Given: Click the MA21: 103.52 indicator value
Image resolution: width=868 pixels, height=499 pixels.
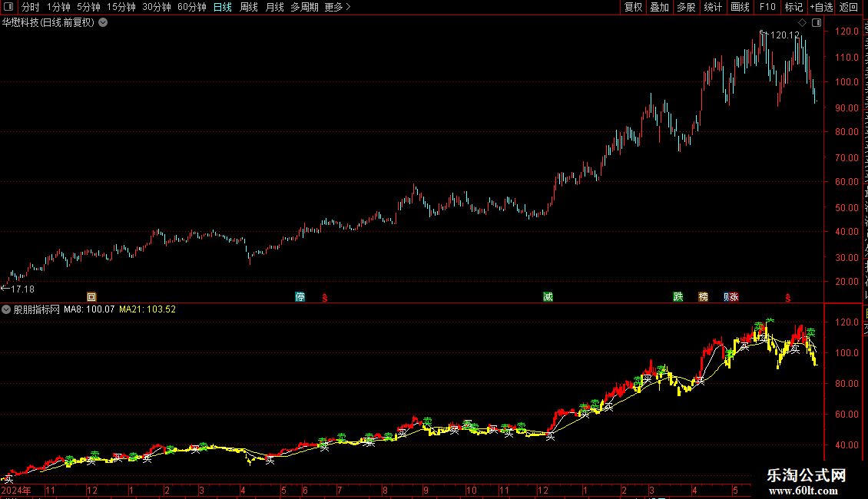Looking at the screenshot, I should pyautogui.click(x=147, y=309).
